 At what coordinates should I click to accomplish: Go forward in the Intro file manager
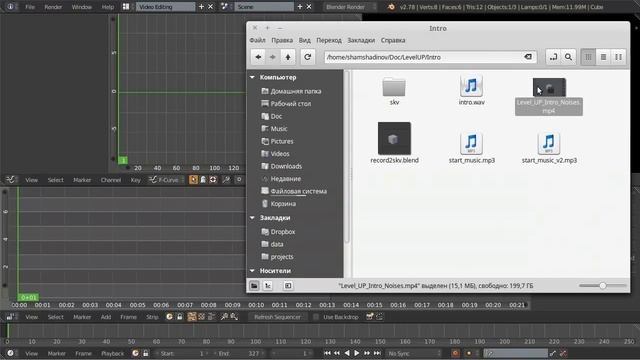[x=273, y=57]
